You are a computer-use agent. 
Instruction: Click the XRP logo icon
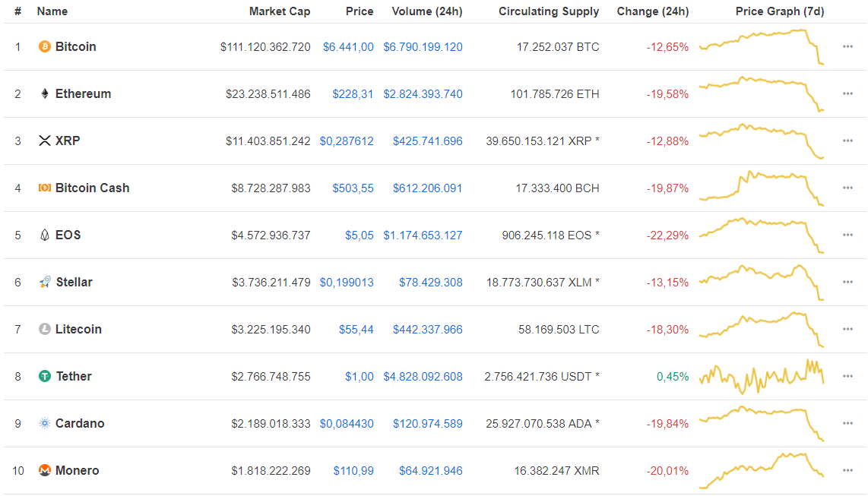click(x=44, y=141)
